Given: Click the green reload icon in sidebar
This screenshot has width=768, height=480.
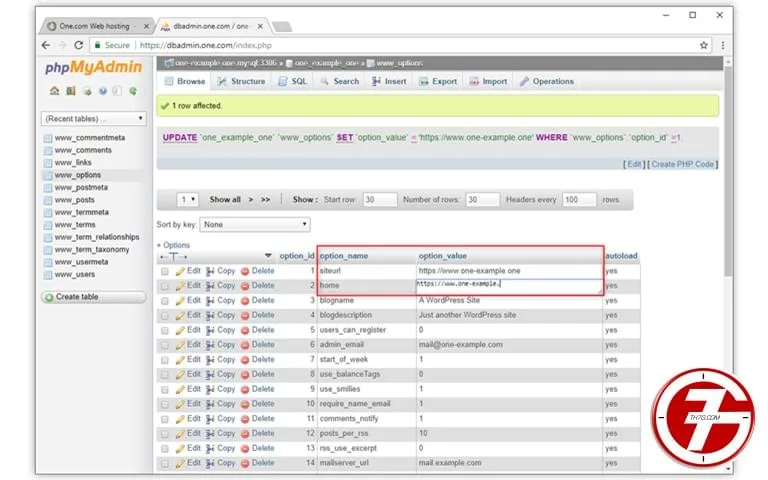Looking at the screenshot, I should (133, 91).
